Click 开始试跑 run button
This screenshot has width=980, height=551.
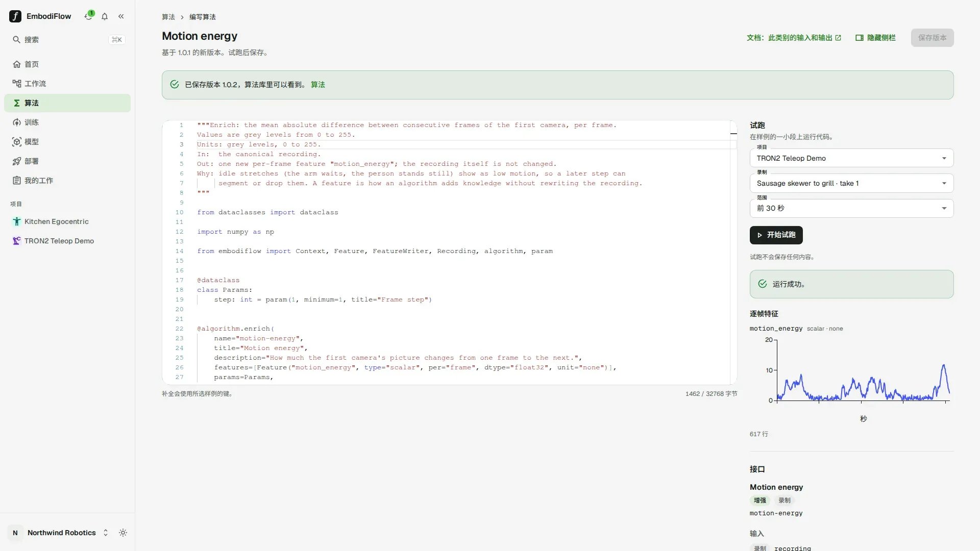(776, 235)
